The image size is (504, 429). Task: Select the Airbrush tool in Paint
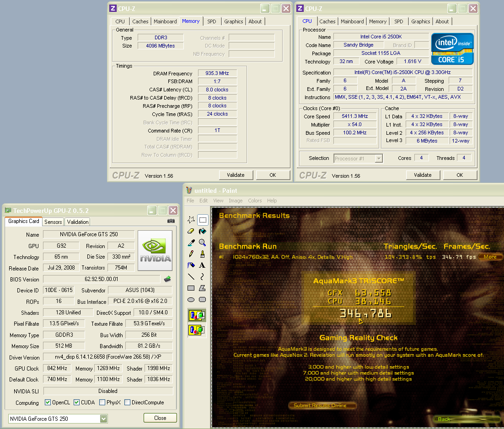[191, 265]
